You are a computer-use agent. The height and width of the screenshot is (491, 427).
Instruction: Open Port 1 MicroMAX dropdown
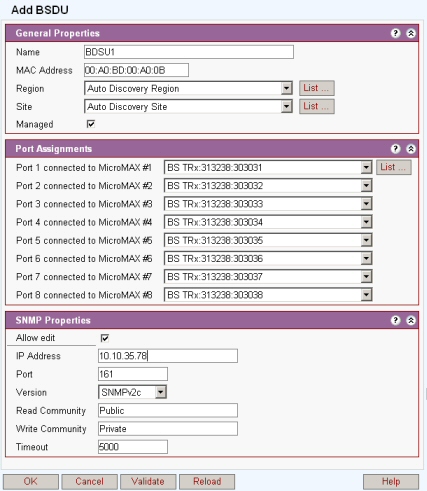366,167
